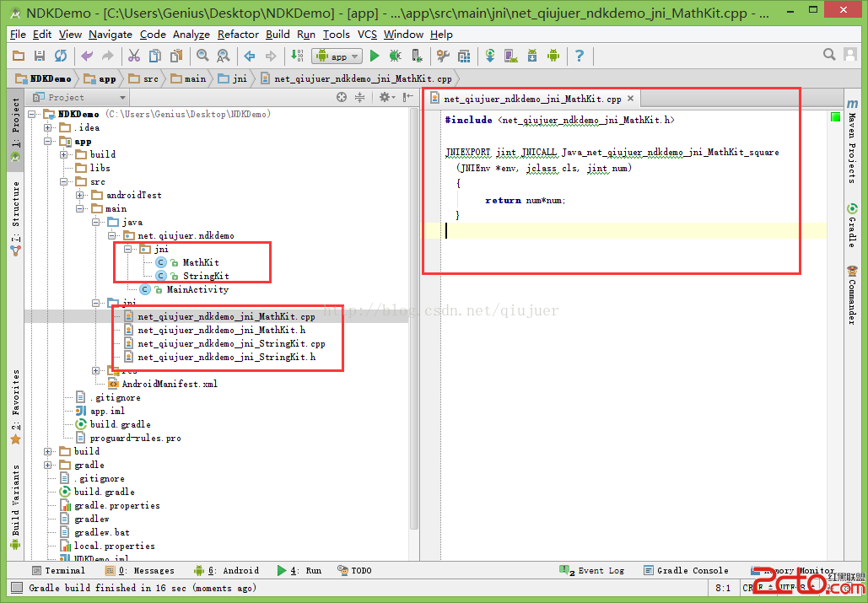Click the green Run app button
Viewport: 868px width, 603px height.
coord(375,57)
